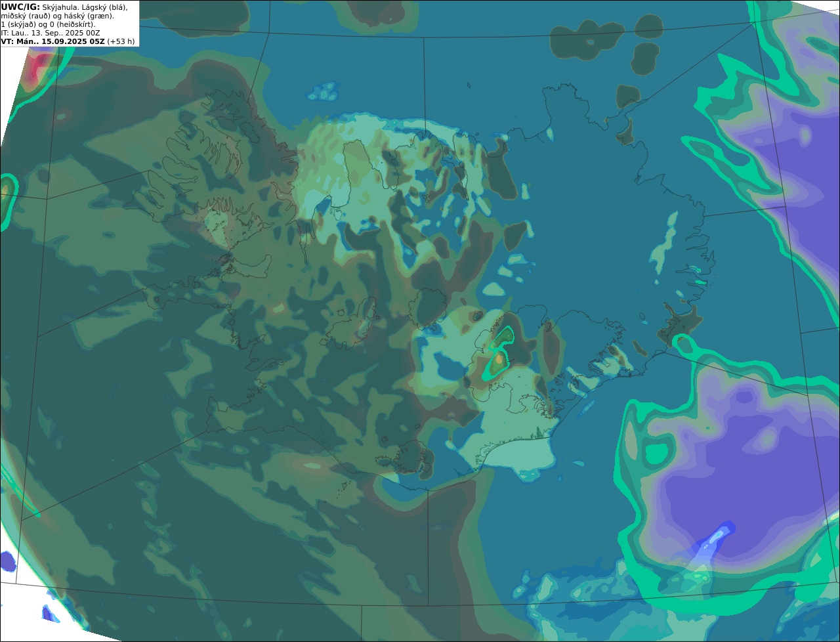The height and width of the screenshot is (642, 840).
Task: Click the "1 (skýjað) og 0 (heiðskírt)." line
Action: coord(48,24)
